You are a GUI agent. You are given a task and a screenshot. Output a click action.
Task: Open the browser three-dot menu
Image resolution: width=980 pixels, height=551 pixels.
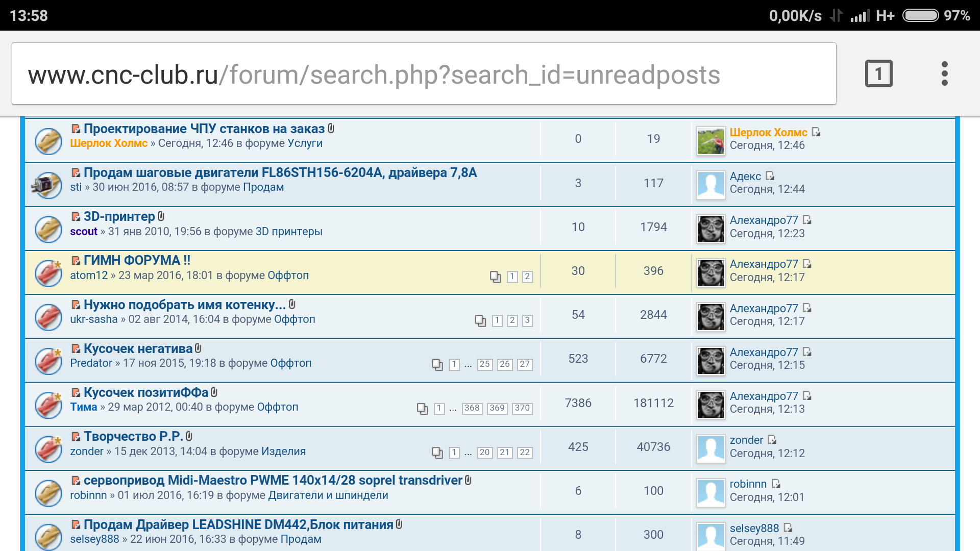[x=944, y=73]
